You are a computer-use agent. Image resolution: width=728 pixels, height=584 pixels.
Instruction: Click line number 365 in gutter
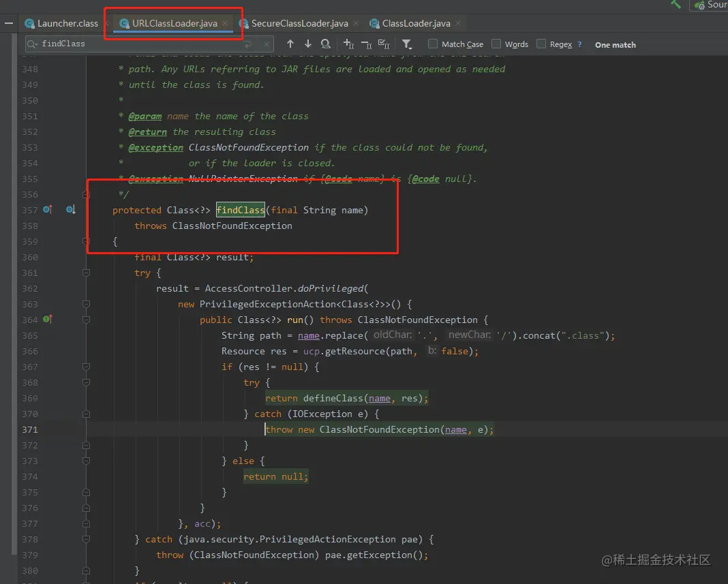point(30,335)
